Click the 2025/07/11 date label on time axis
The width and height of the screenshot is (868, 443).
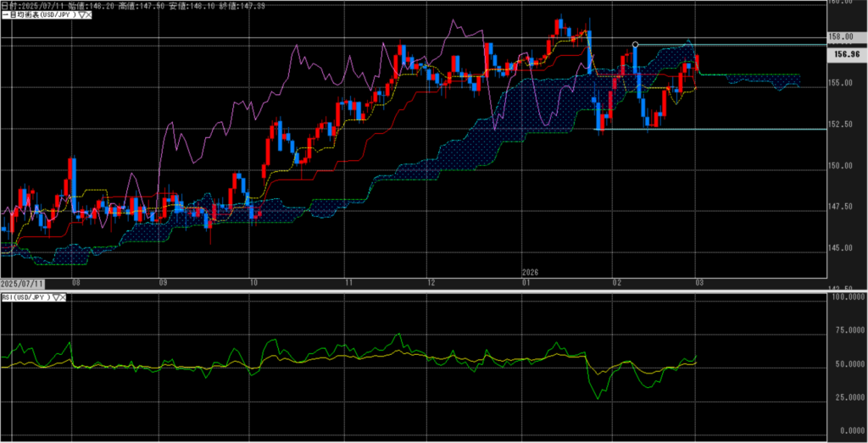(x=24, y=281)
